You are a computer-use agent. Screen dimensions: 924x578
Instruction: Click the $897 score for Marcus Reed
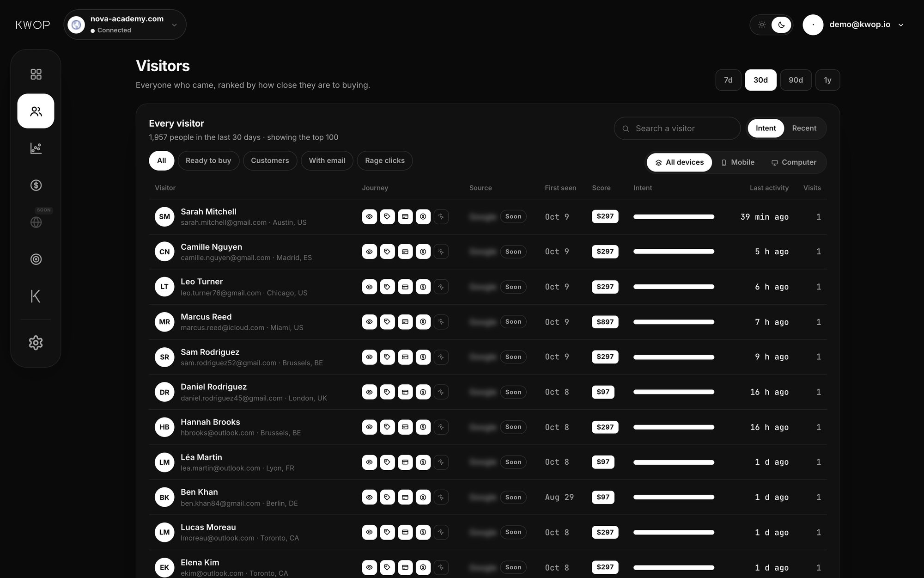(605, 322)
